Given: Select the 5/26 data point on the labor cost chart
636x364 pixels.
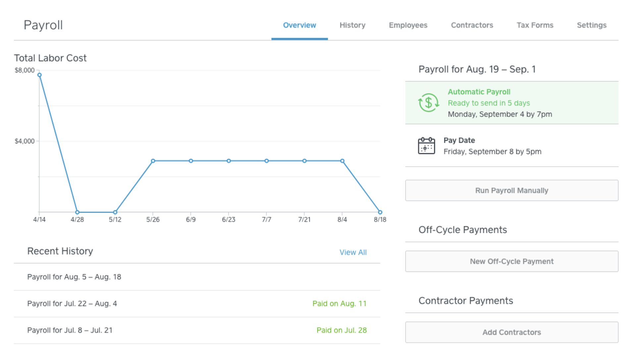Looking at the screenshot, I should click(153, 160).
